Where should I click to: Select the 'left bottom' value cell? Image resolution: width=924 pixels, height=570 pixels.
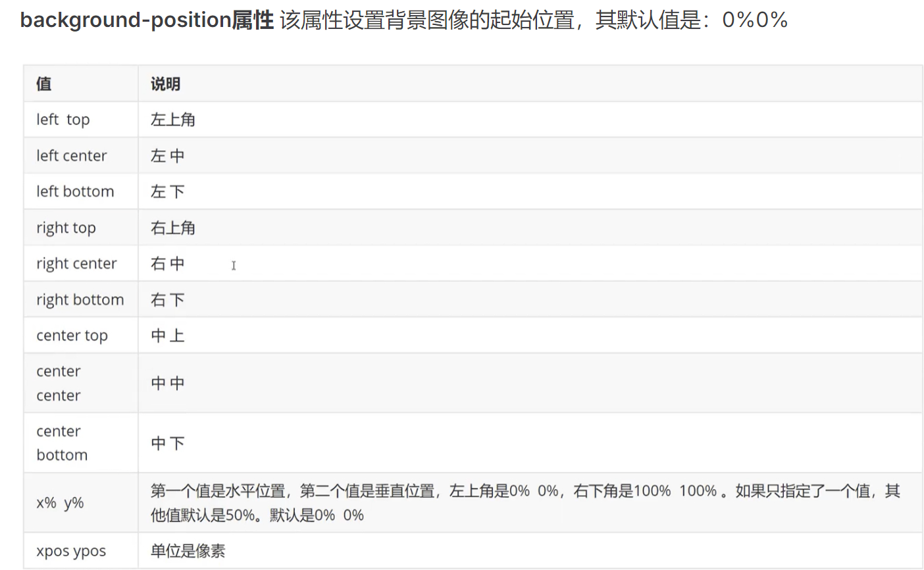[x=75, y=192]
